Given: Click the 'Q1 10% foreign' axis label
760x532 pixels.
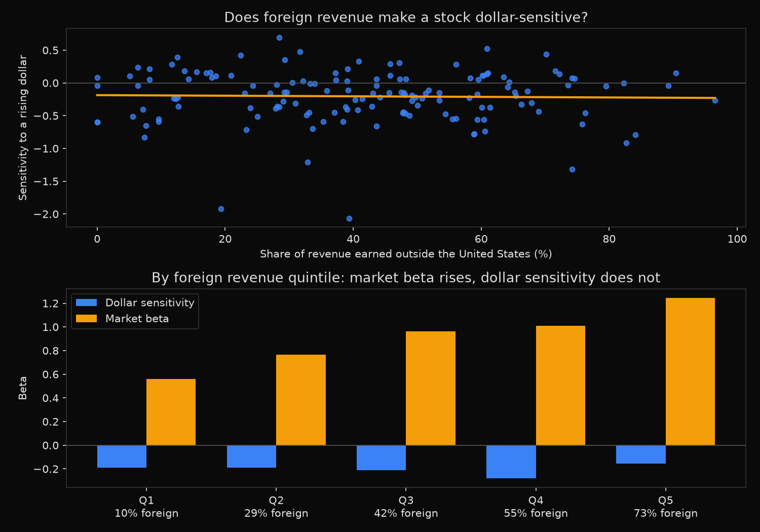Looking at the screenshot, I should coord(146,507).
